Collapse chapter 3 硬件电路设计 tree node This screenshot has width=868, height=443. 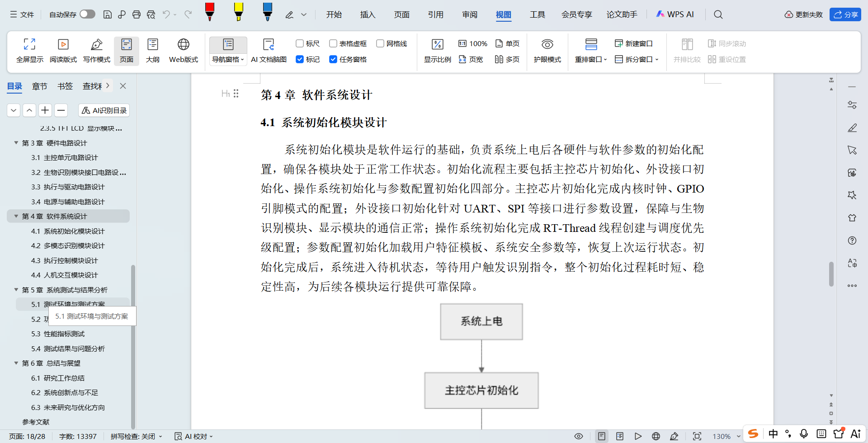point(16,143)
